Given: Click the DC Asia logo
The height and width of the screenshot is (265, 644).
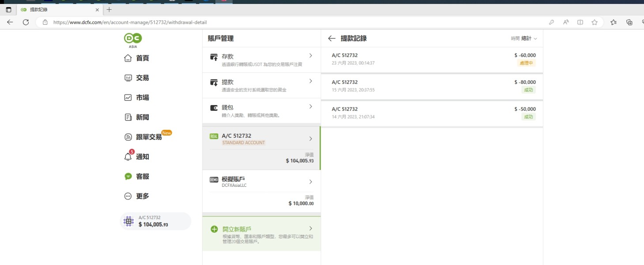Looking at the screenshot, I should click(x=132, y=40).
